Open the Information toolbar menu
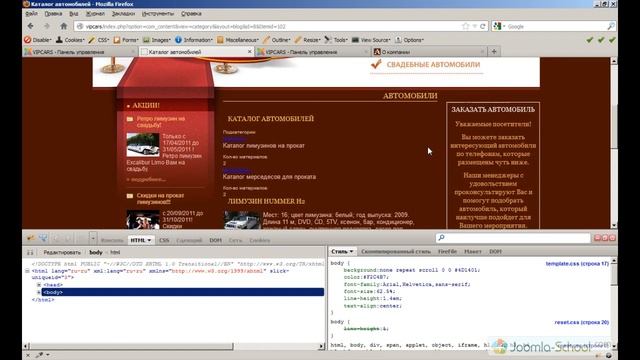The height and width of the screenshot is (360, 640). [x=194, y=40]
